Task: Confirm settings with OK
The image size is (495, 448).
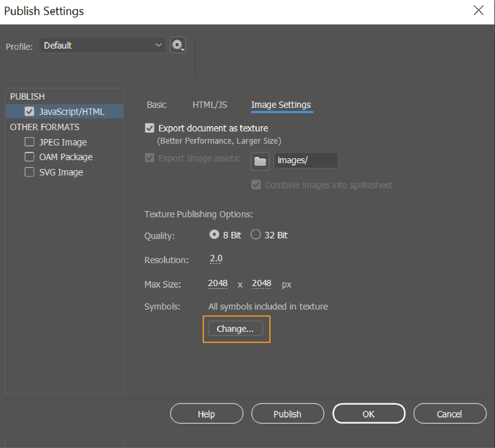Action: click(x=369, y=414)
